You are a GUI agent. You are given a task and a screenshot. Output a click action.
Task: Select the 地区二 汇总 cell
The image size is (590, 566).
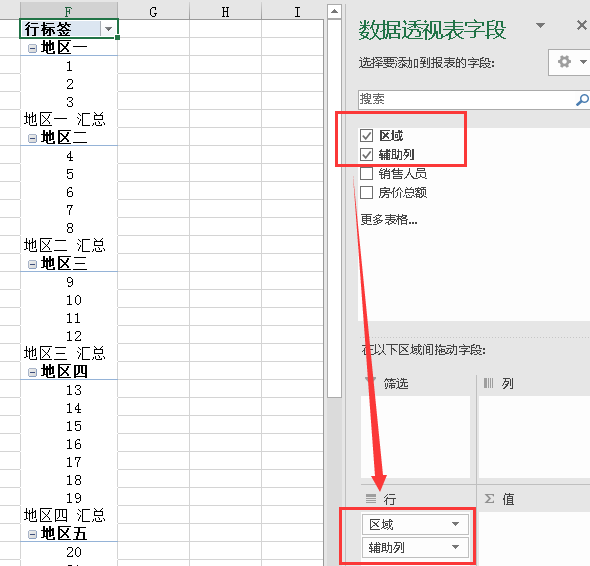click(69, 245)
